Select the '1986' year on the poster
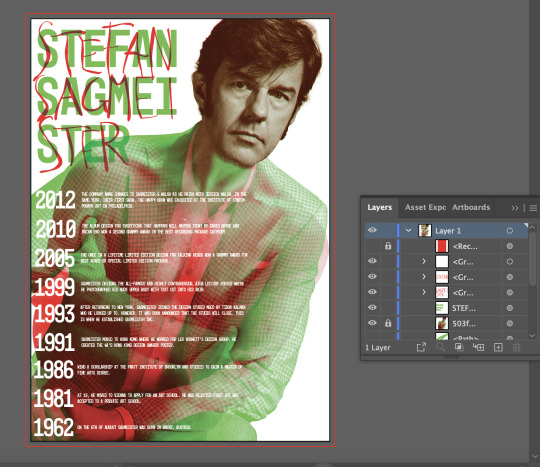 [53, 370]
